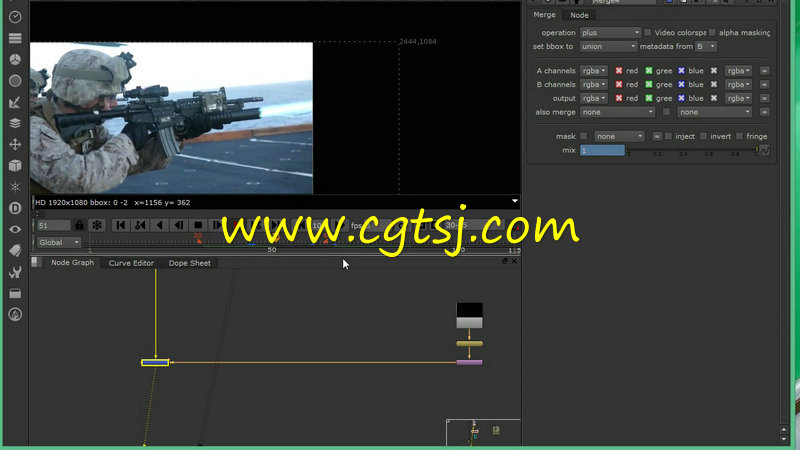The image size is (800, 450).
Task: Open A channels rgba layer dropdown
Action: pos(593,71)
